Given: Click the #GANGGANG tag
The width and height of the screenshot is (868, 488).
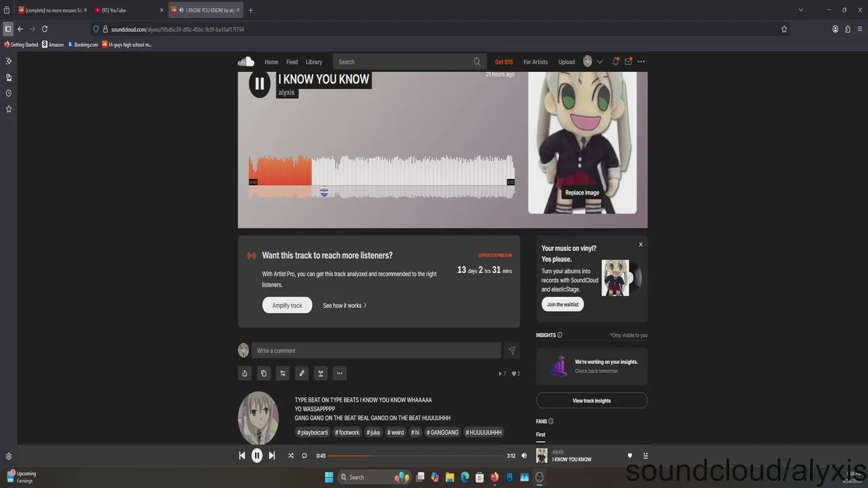Looking at the screenshot, I should click(443, 432).
